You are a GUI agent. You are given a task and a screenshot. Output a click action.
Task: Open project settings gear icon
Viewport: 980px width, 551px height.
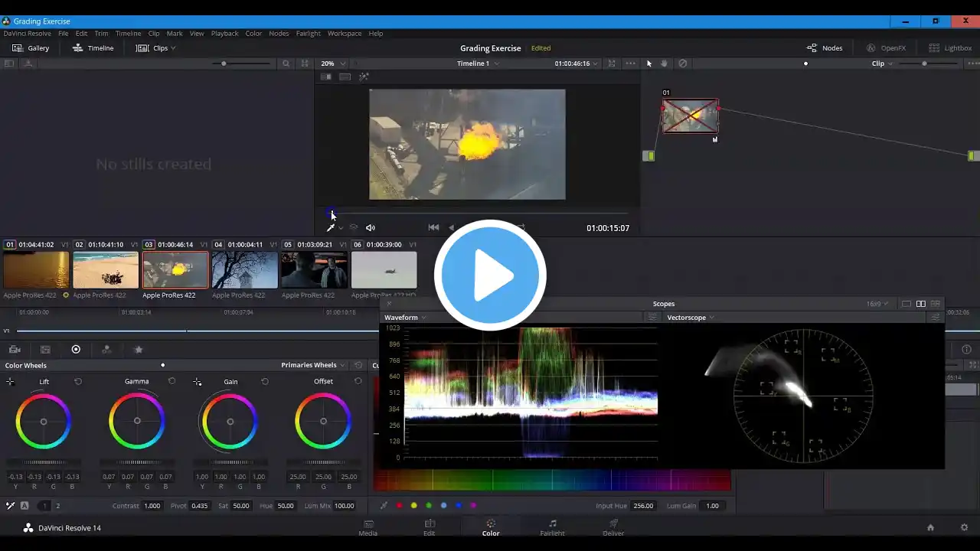[964, 527]
